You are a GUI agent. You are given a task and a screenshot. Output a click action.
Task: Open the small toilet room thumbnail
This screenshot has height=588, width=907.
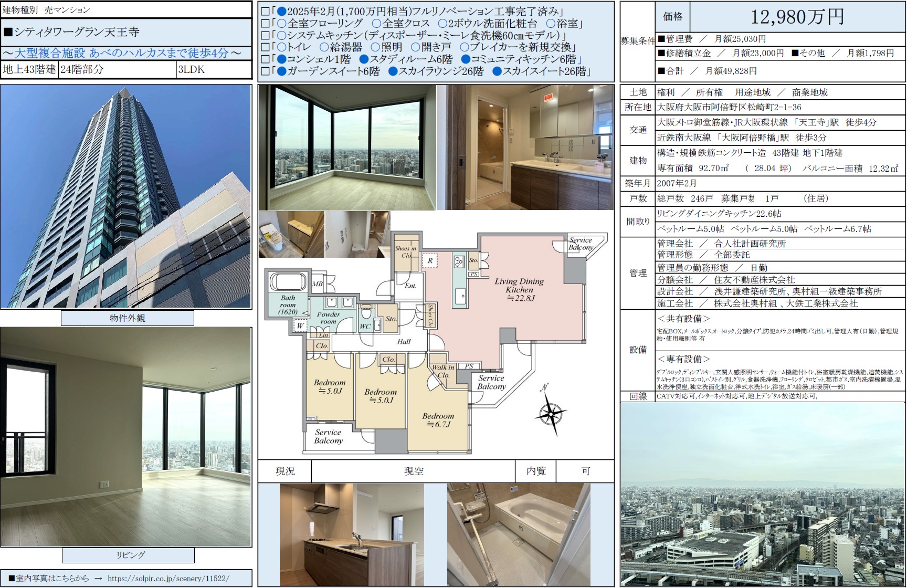[x=291, y=235]
